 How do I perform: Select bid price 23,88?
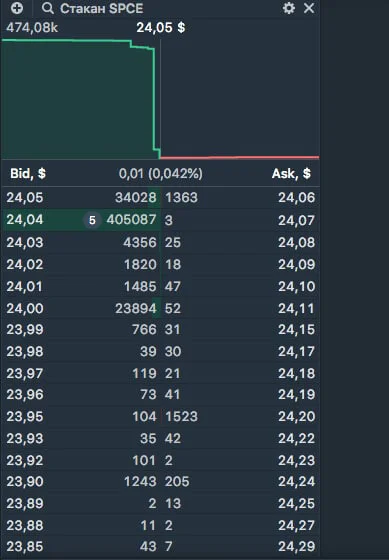pos(25,526)
